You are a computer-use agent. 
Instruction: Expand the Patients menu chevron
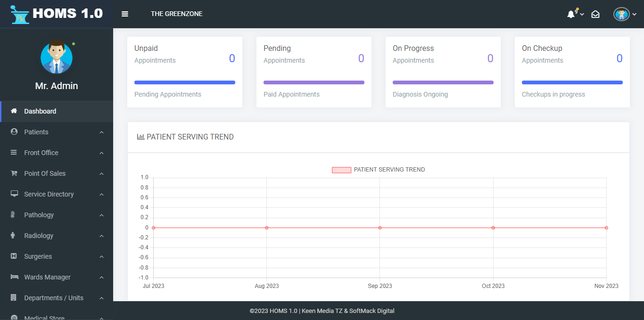coord(101,132)
